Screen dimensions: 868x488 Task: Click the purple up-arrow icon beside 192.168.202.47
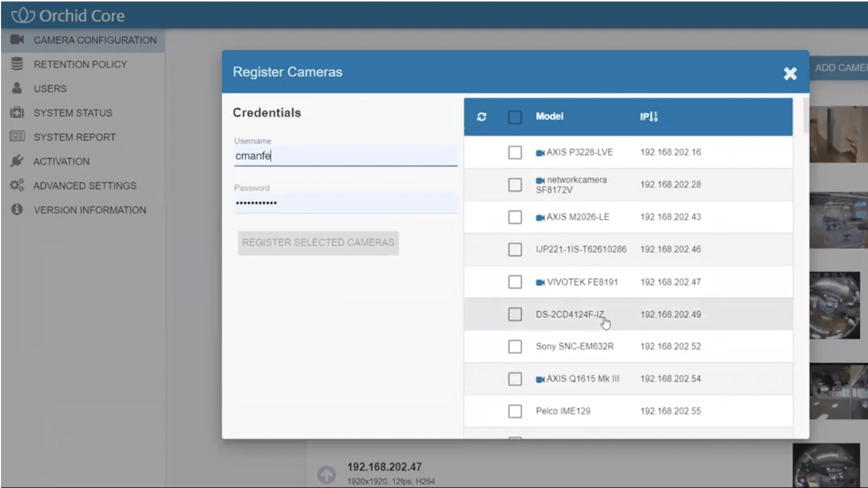(x=327, y=475)
